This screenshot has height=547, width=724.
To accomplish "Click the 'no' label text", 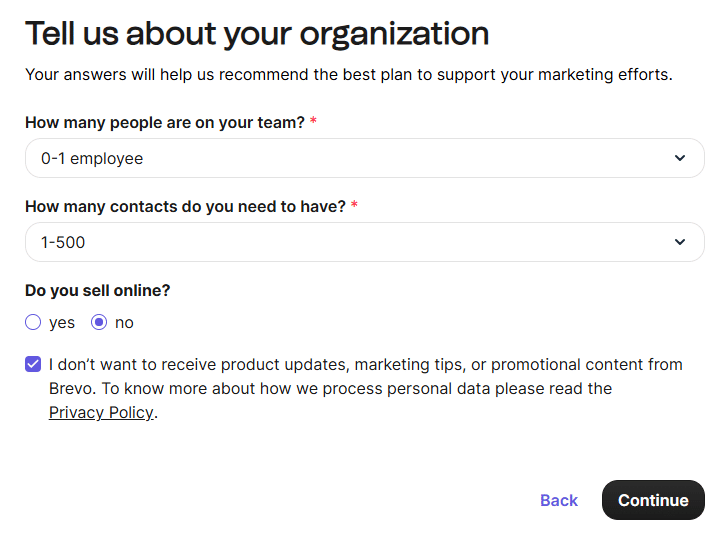I will pyautogui.click(x=124, y=323).
